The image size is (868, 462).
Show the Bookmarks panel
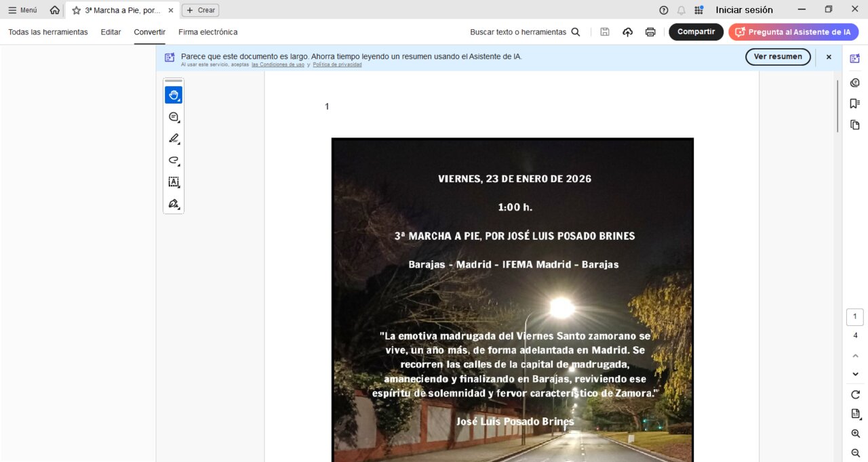(854, 103)
